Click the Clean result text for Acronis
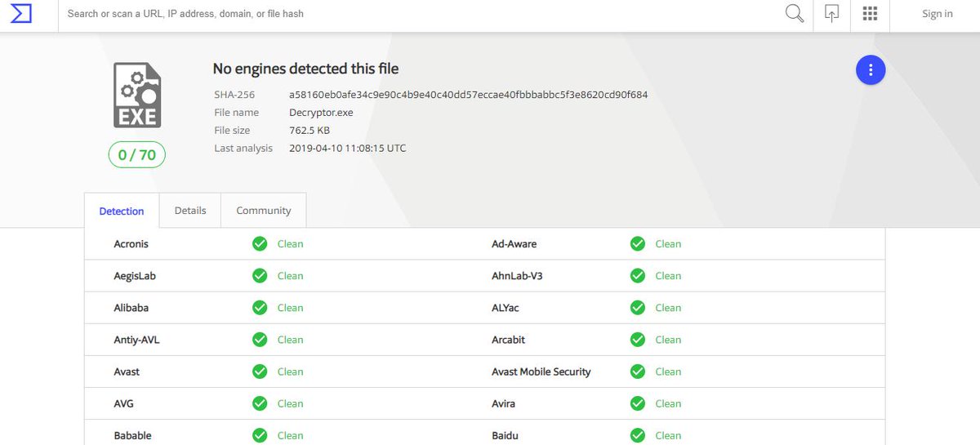This screenshot has width=980, height=445. [290, 244]
